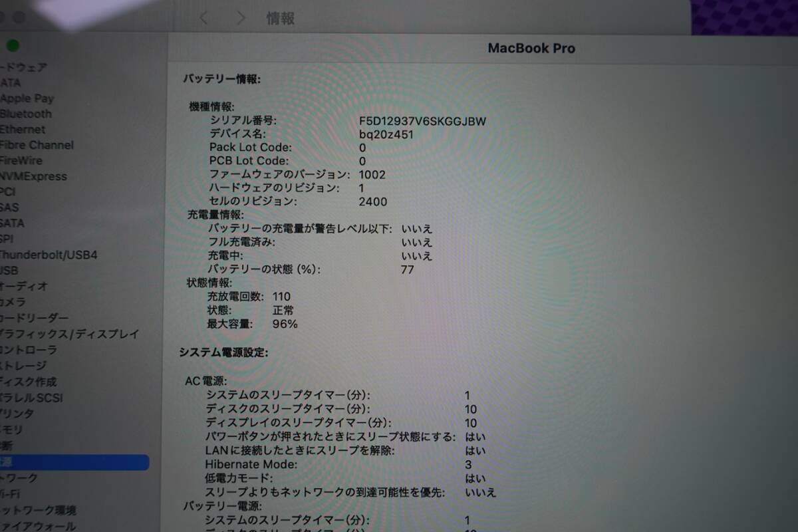Select the cycle count value 110
This screenshot has width=798, height=532.
click(281, 297)
